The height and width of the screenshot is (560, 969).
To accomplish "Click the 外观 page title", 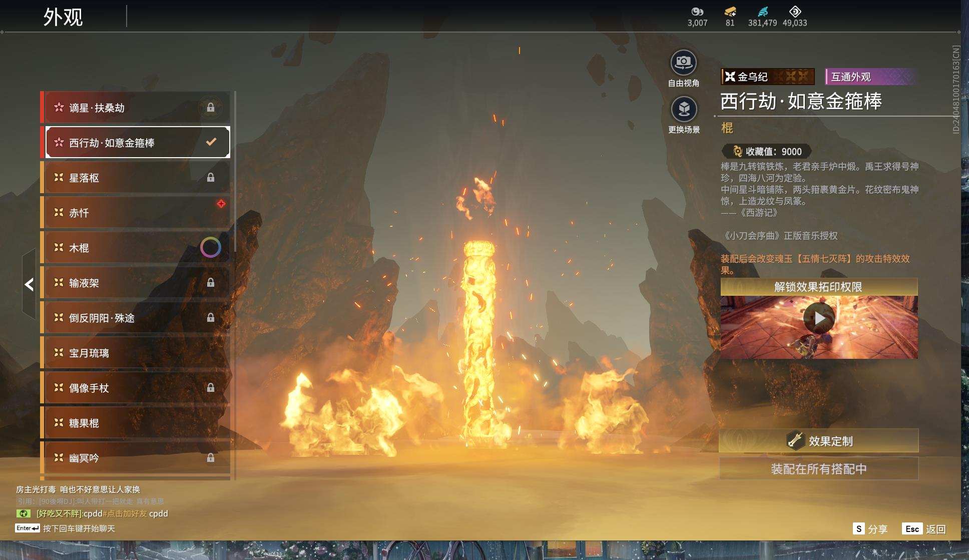I will (x=63, y=17).
